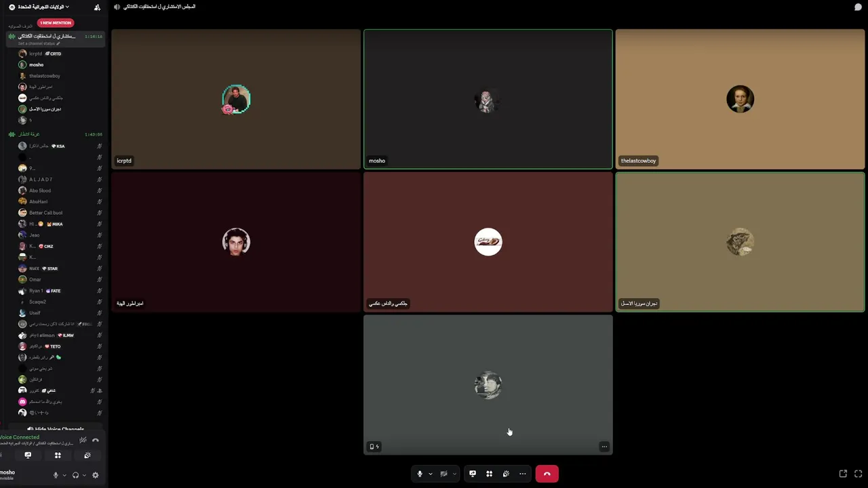Image resolution: width=868 pixels, height=488 pixels.
Task: Mute microphone in the user panel
Action: [56, 475]
